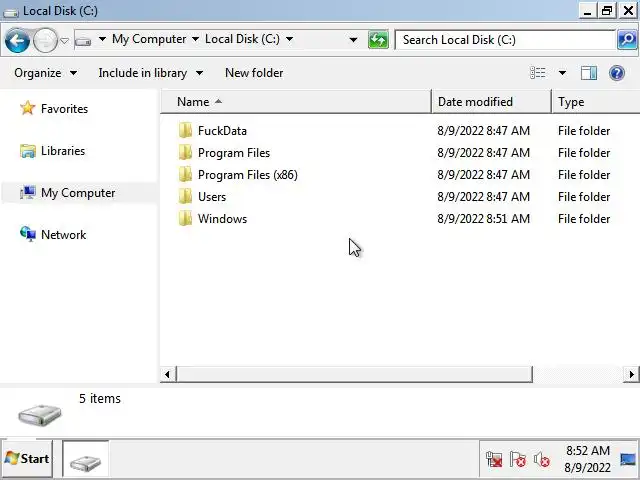Open Help with question mark icon
The width and height of the screenshot is (640, 480).
[x=617, y=73]
